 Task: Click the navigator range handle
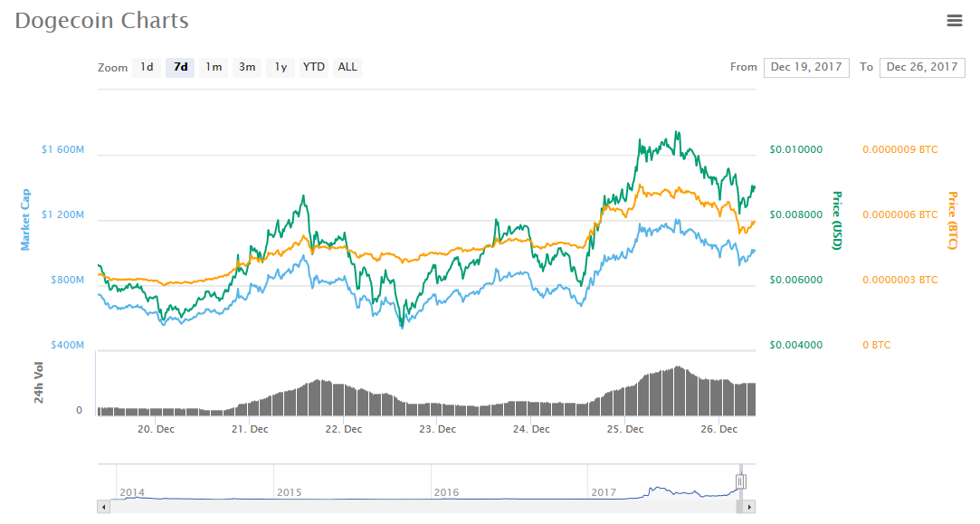click(x=740, y=481)
